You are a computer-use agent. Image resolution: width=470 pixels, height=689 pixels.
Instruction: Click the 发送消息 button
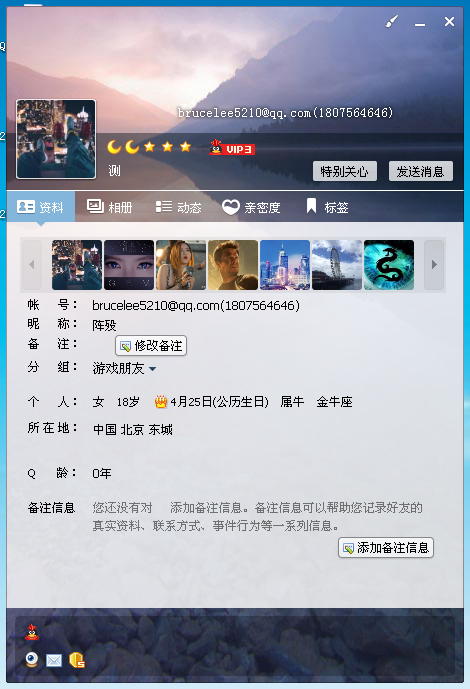click(x=420, y=171)
